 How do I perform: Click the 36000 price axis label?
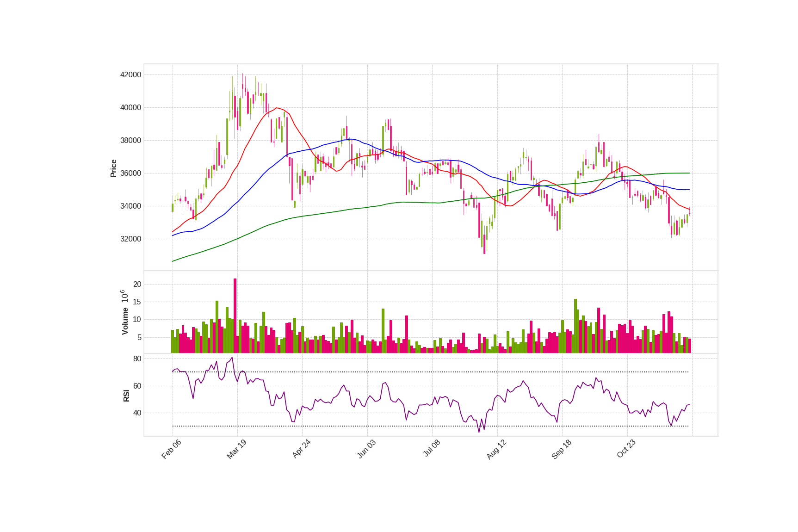tap(130, 173)
